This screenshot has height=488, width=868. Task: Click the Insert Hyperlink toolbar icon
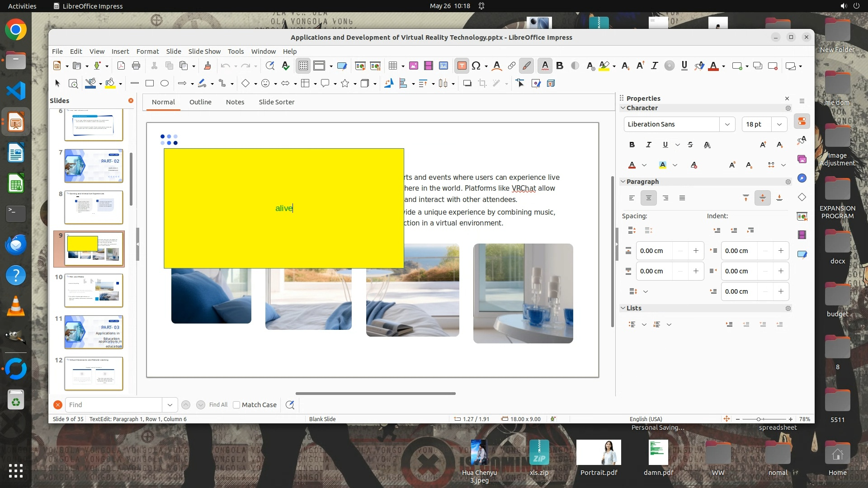coord(512,66)
